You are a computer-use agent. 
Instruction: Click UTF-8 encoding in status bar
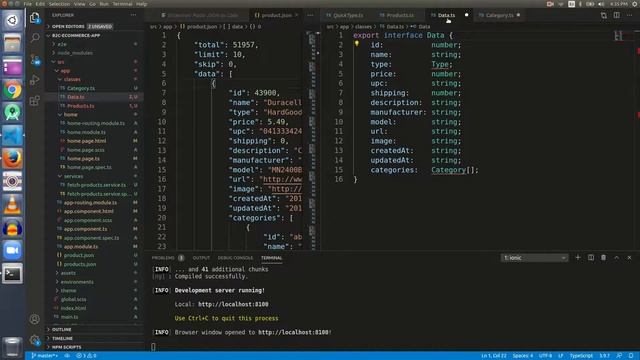(545, 356)
